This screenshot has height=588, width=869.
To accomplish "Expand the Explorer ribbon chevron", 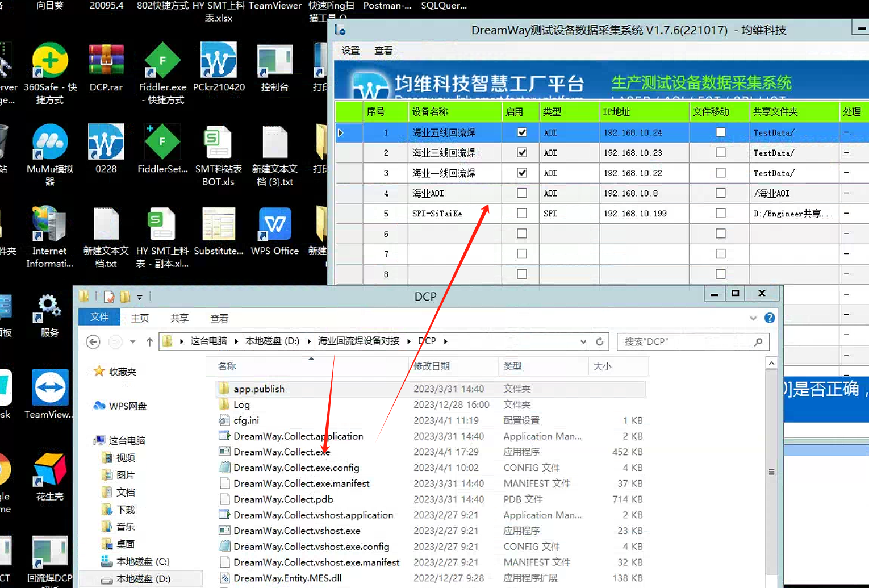I will (753, 318).
